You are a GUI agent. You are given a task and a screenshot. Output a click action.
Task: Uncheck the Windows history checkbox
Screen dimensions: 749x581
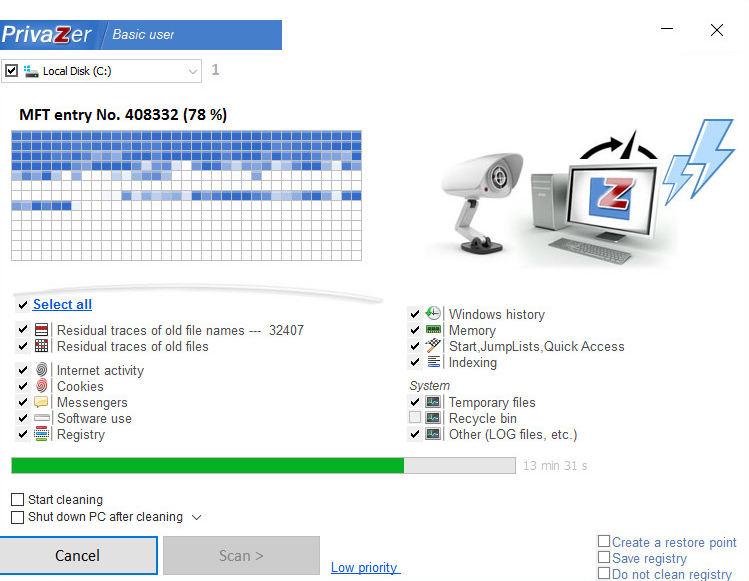pos(415,314)
